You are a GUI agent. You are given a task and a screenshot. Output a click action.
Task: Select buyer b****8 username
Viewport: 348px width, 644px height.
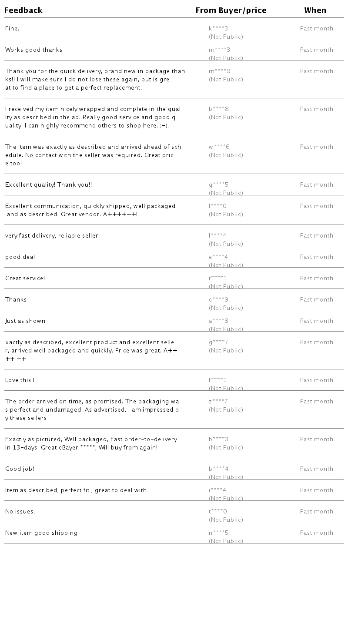(x=219, y=109)
